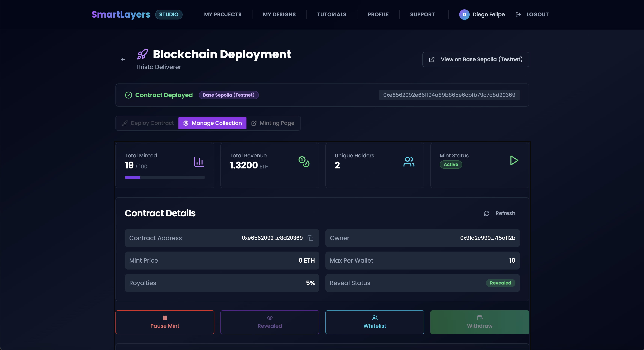Click the back arrow beside Blockchain Deployment
The height and width of the screenshot is (350, 644).
[x=123, y=60]
